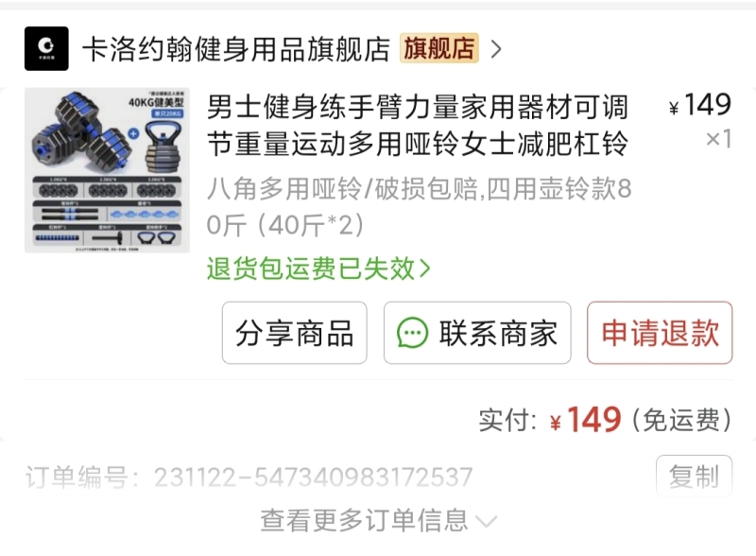The image size is (756, 556).
Task: View the 八角多用哑铃 specification text
Action: (x=419, y=206)
